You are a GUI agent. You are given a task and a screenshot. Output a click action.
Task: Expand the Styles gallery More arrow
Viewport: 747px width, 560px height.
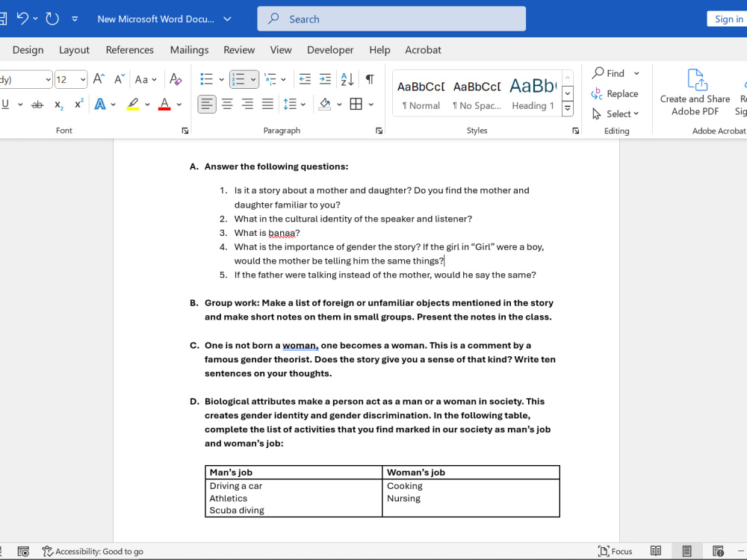[x=568, y=109]
